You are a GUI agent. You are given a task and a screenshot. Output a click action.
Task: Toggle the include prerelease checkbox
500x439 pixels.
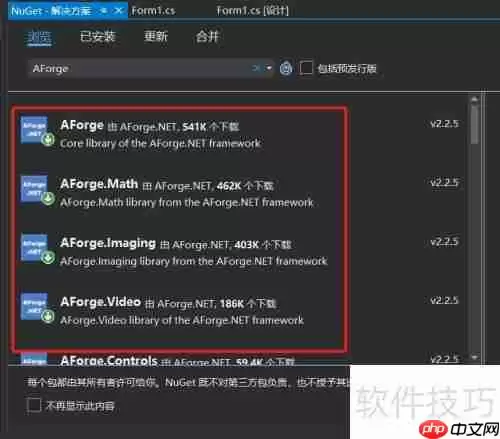[x=306, y=68]
